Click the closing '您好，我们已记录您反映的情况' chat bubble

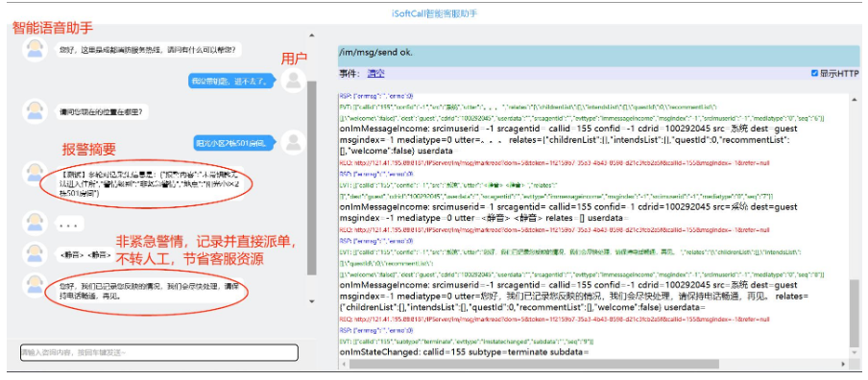click(x=149, y=291)
